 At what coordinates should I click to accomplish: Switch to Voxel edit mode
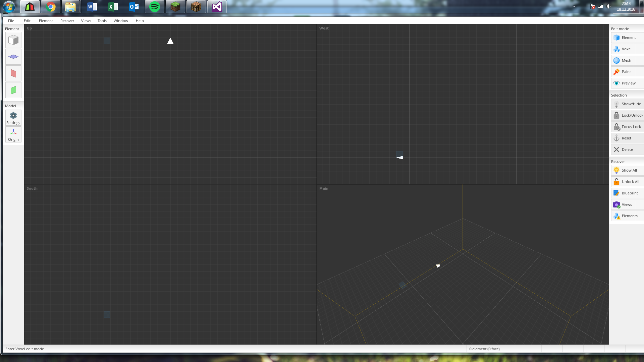pyautogui.click(x=627, y=49)
